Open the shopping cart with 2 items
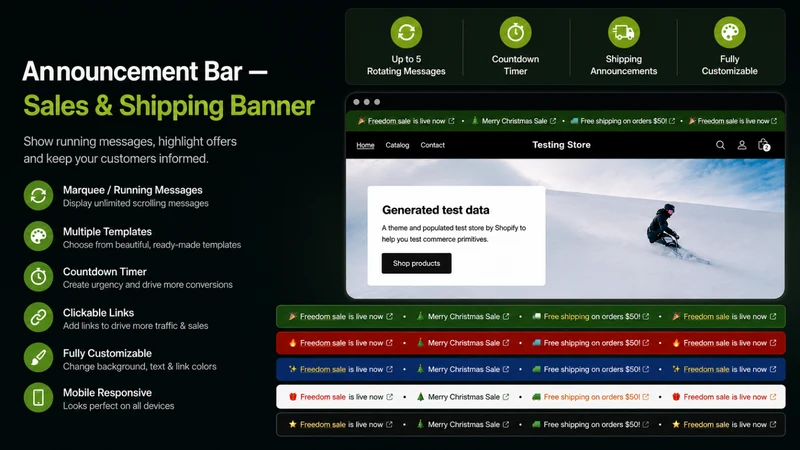The width and height of the screenshot is (800, 450). 764,145
